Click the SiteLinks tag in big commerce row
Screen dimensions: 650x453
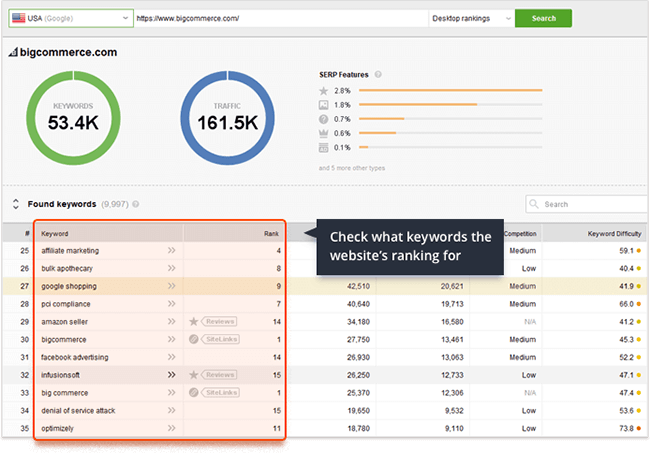[221, 392]
